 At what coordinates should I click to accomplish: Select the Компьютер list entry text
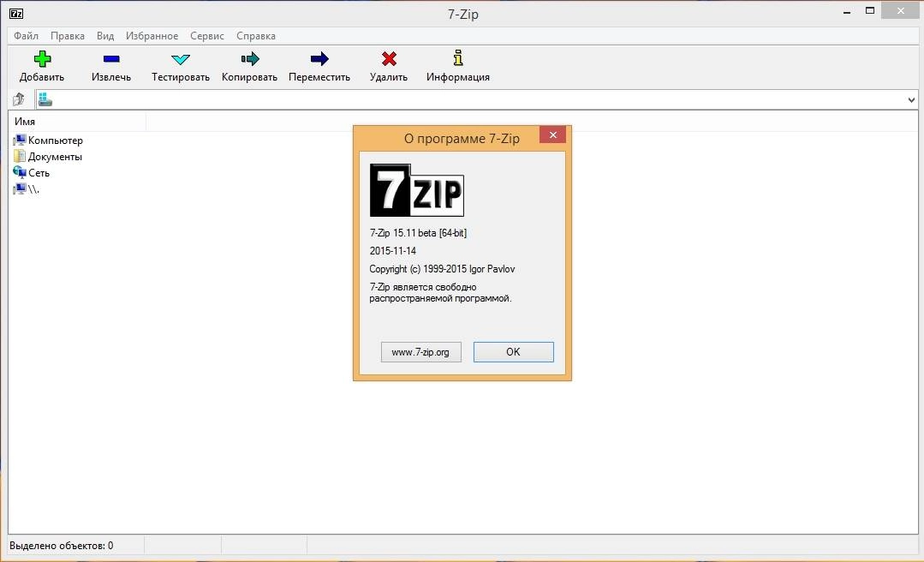tap(56, 140)
